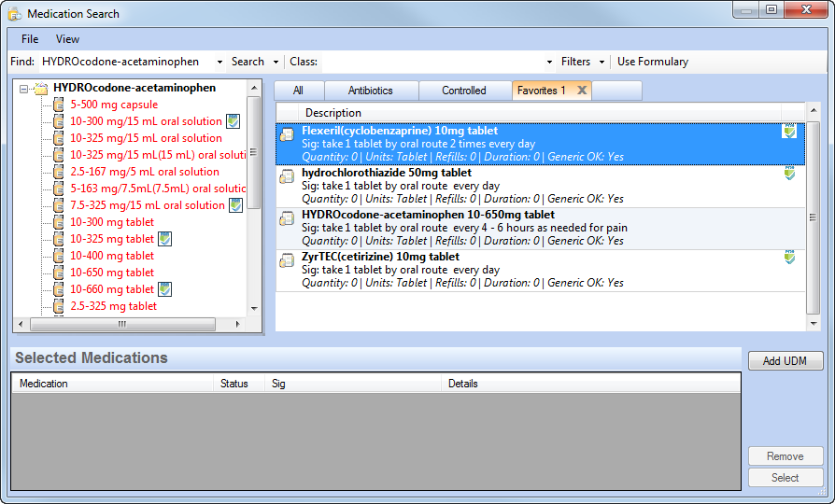This screenshot has width=835, height=504.
Task: Open the Filters dropdown arrow
Action: [x=601, y=62]
